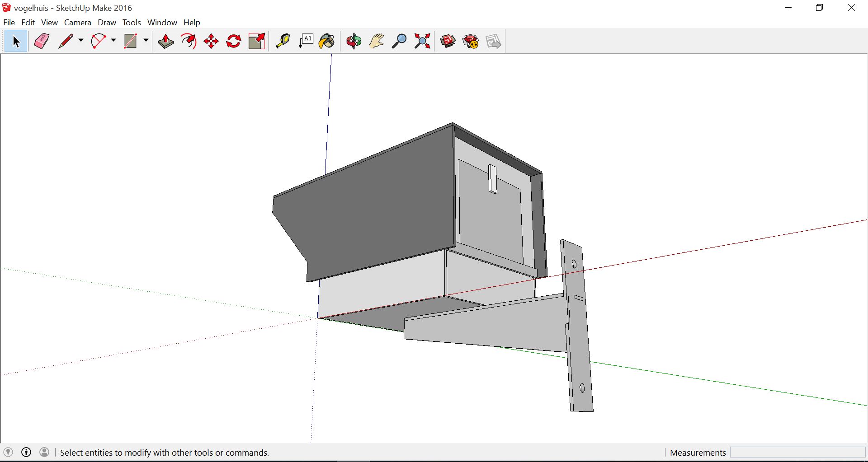Minimize the SketchUp window
Viewport: 868px width, 462px height.
tap(788, 8)
